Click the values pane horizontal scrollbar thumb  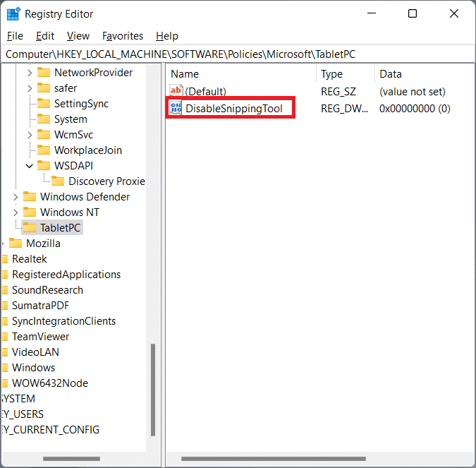pyautogui.click(x=274, y=459)
